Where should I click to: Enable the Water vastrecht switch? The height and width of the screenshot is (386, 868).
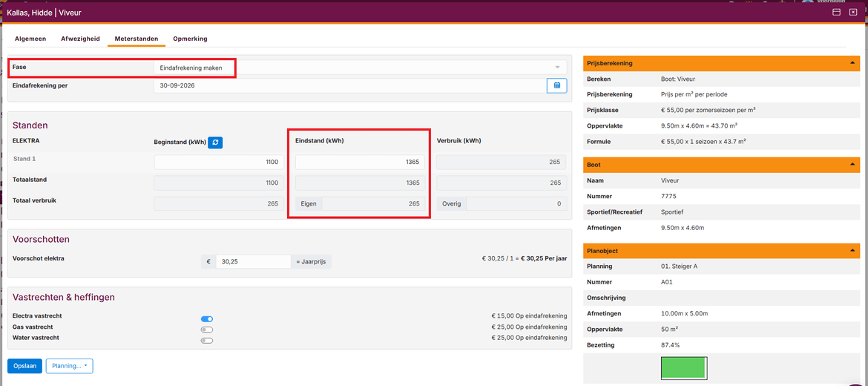pyautogui.click(x=207, y=340)
